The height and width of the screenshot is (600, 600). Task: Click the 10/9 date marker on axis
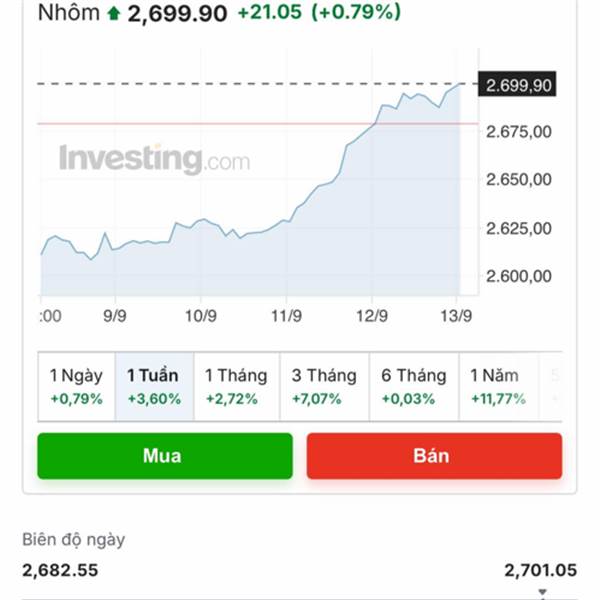(x=201, y=316)
